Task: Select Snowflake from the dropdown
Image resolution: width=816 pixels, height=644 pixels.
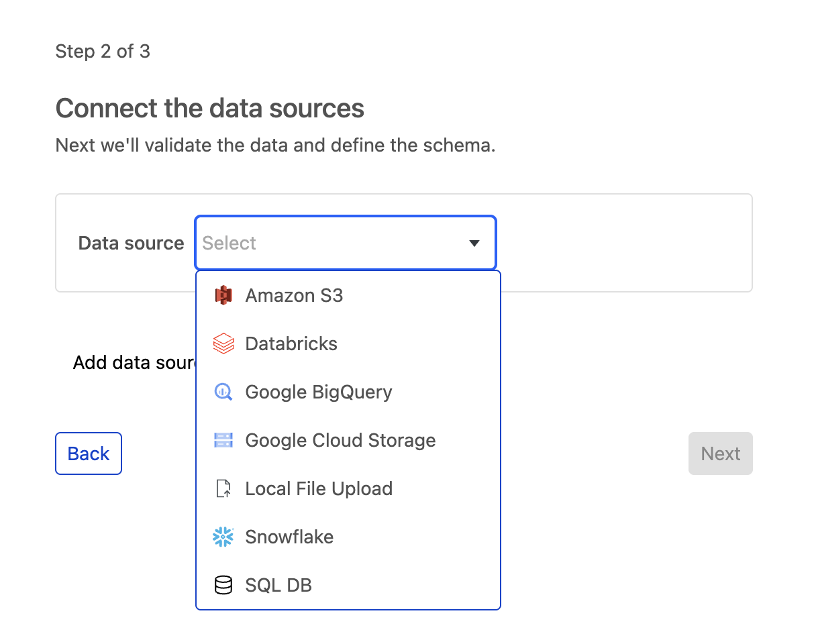Action: [x=348, y=537]
